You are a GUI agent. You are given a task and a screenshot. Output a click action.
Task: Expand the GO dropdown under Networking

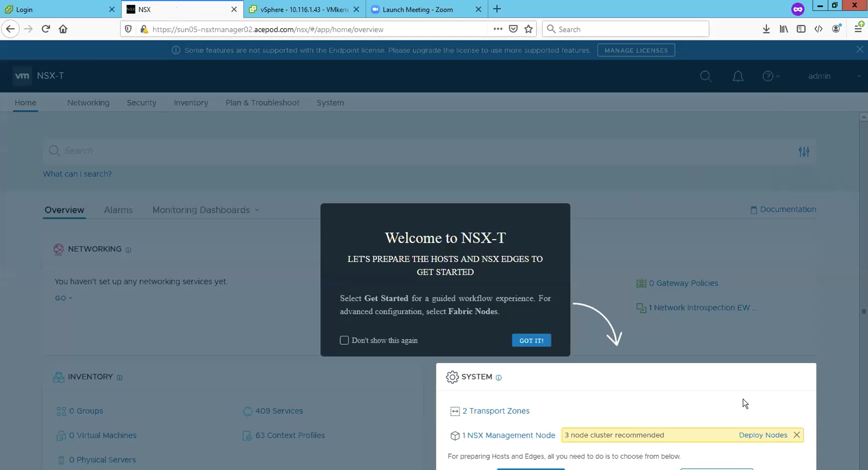(64, 298)
